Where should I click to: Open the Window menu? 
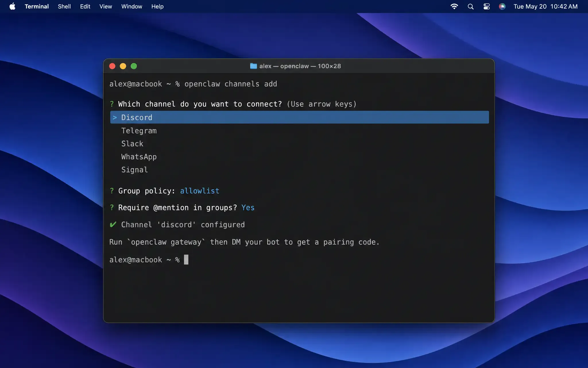[131, 6]
